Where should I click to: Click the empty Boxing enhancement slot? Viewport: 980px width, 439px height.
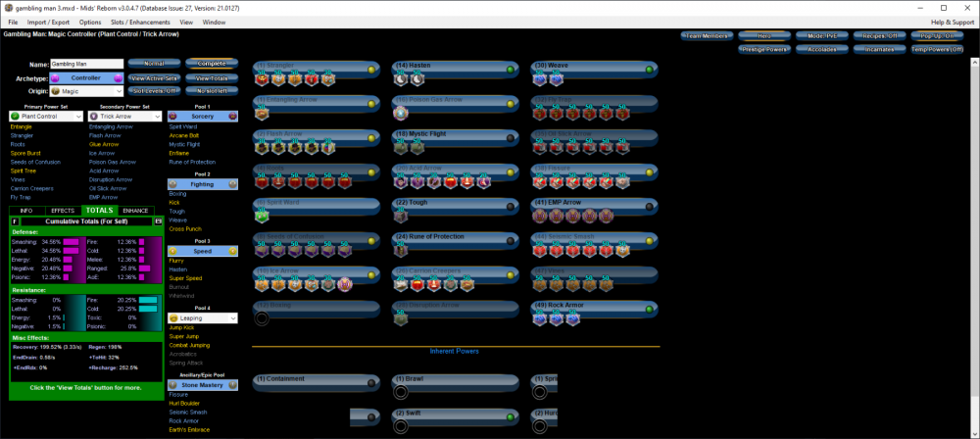coord(262,317)
